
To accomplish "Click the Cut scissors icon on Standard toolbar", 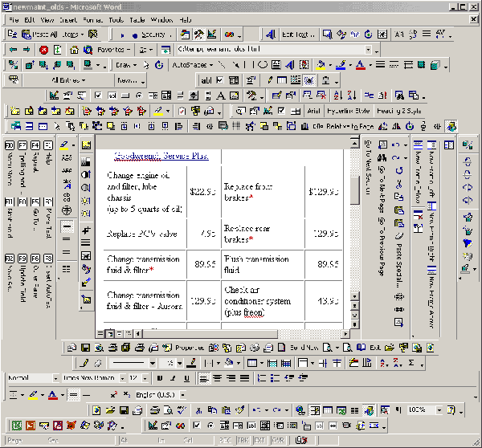I will (x=199, y=410).
